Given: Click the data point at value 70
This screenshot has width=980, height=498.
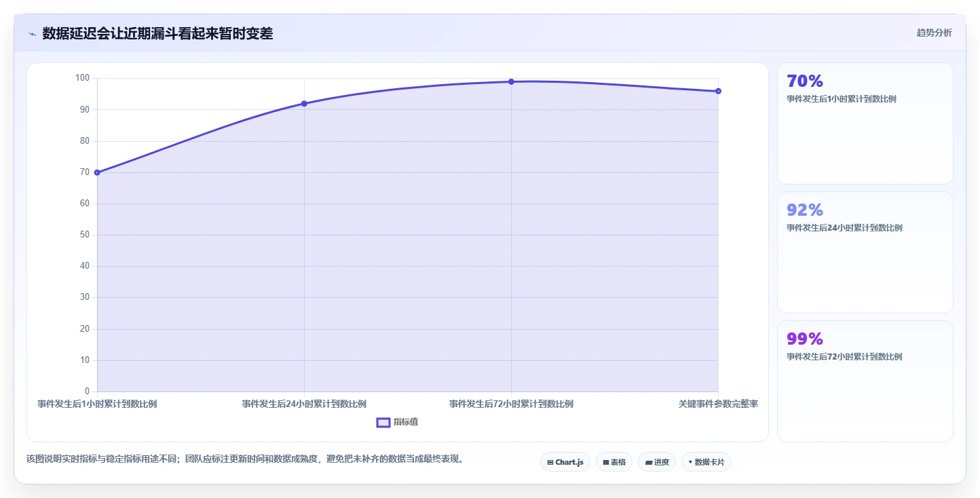Looking at the screenshot, I should pyautogui.click(x=97, y=172).
